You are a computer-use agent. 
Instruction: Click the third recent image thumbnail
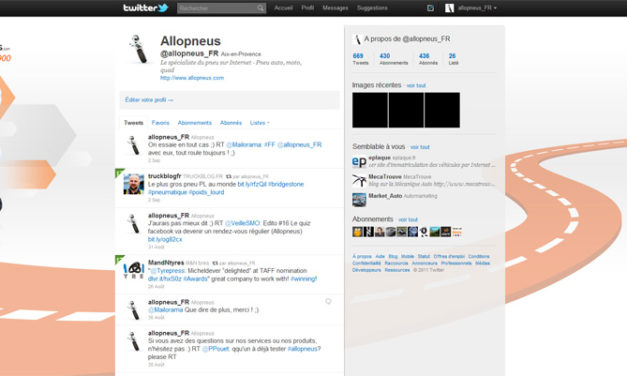tap(442, 110)
